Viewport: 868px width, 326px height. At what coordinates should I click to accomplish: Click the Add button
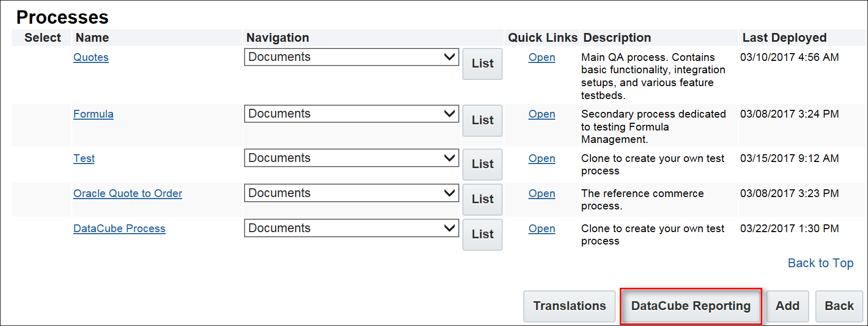pyautogui.click(x=787, y=306)
